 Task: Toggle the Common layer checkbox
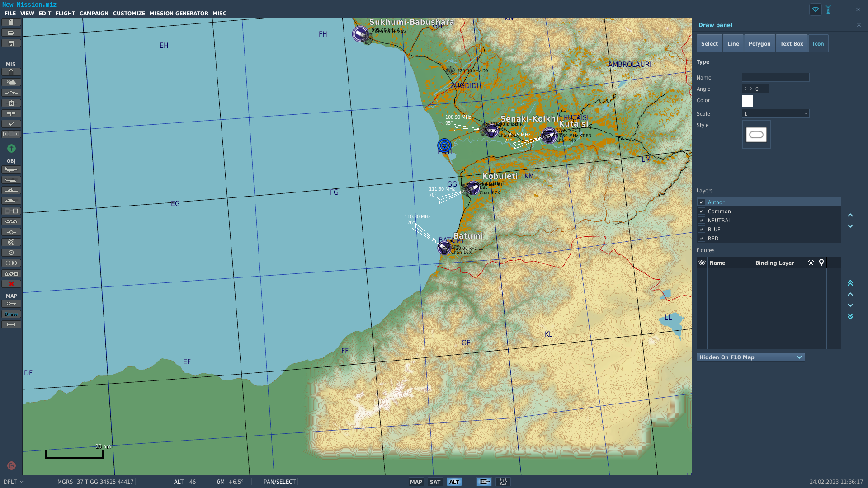pyautogui.click(x=702, y=211)
